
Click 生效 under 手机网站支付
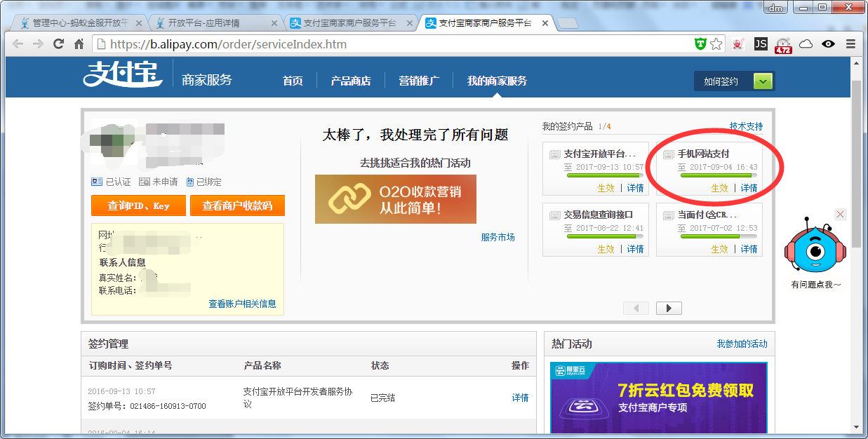coord(720,188)
